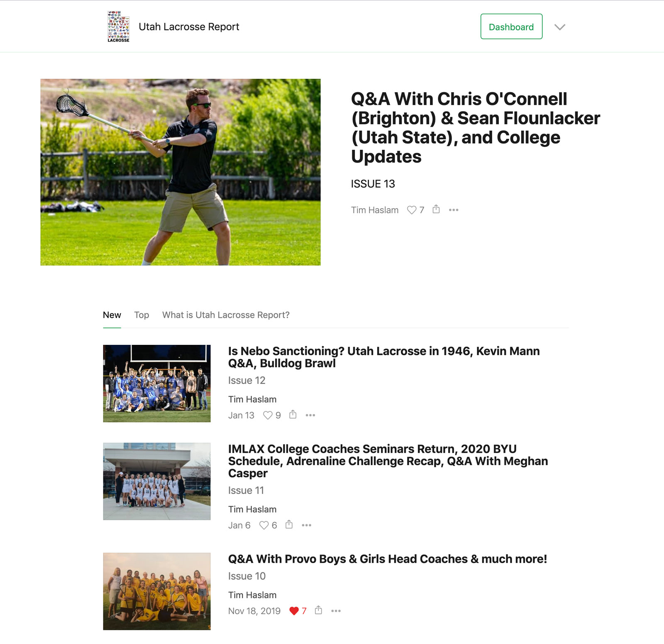
Task: Show more options for Issue 10 post
Action: [x=336, y=611]
